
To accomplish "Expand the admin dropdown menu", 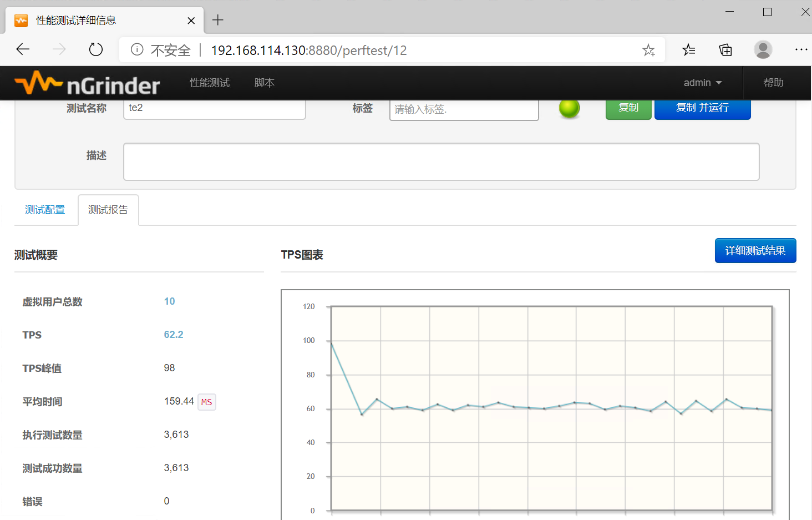I will [x=702, y=83].
